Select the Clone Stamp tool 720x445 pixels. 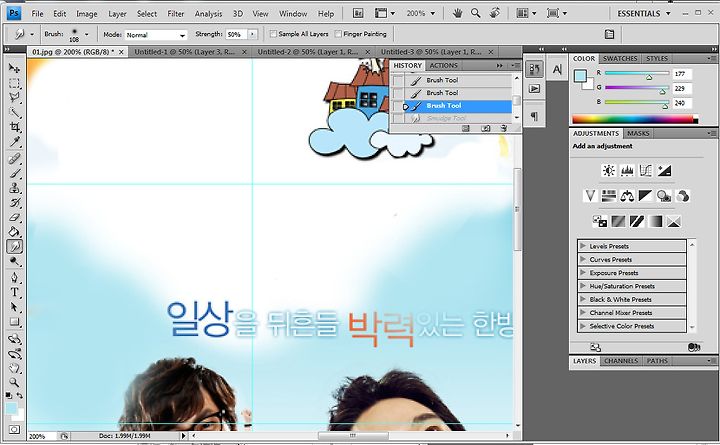[14, 188]
